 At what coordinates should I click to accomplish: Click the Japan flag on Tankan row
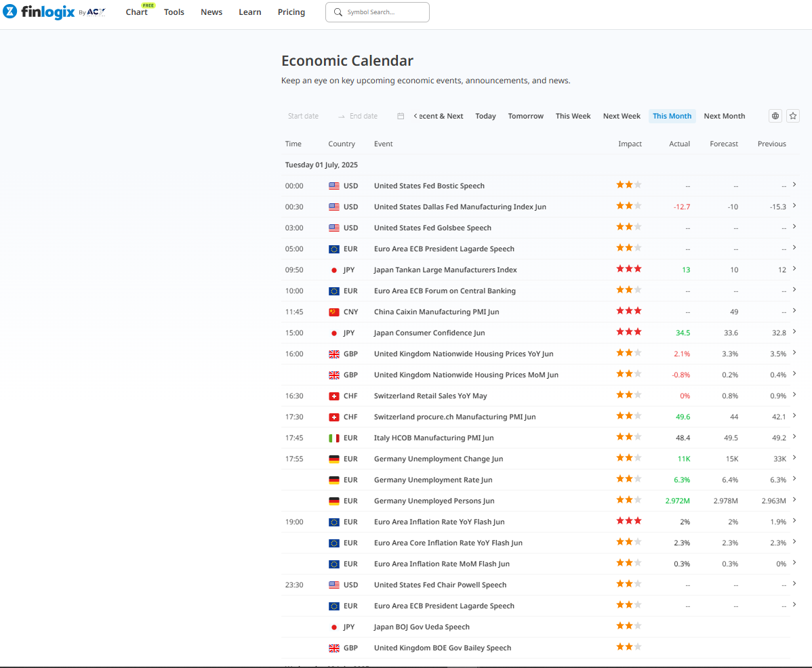(x=333, y=270)
